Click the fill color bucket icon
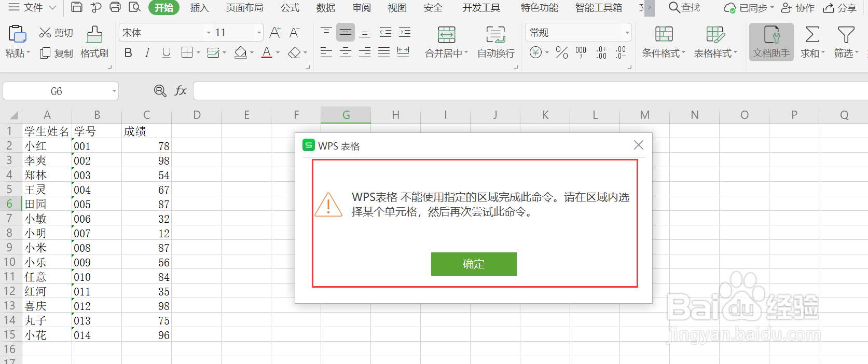Image resolution: width=868 pixels, height=364 pixels. [240, 52]
